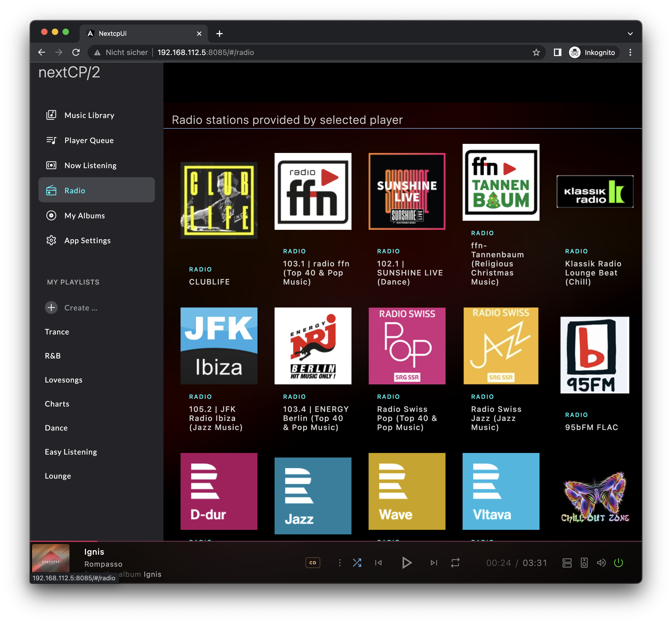Open App Settings
This screenshot has width=672, height=623.
click(96, 240)
